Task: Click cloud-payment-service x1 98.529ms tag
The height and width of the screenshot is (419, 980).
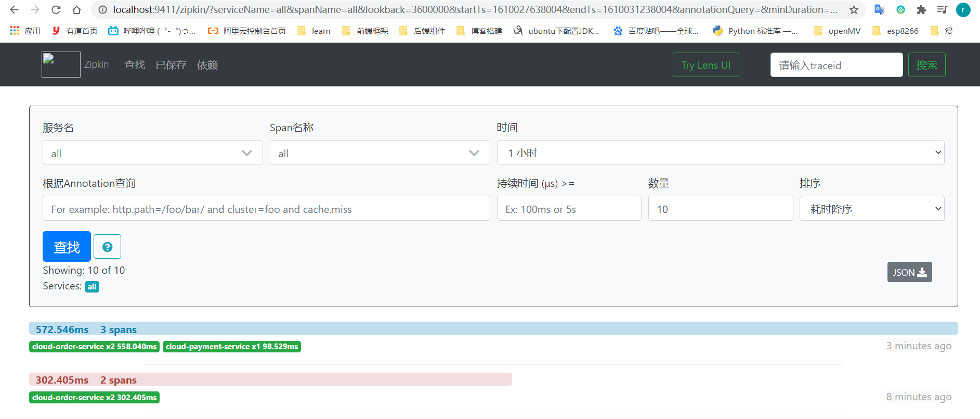Action: coord(232,347)
